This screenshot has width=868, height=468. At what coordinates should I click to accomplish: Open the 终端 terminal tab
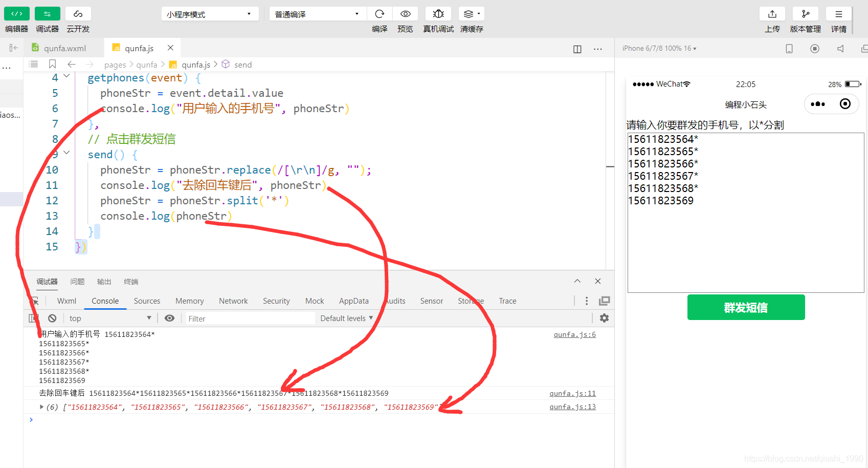pos(131,282)
